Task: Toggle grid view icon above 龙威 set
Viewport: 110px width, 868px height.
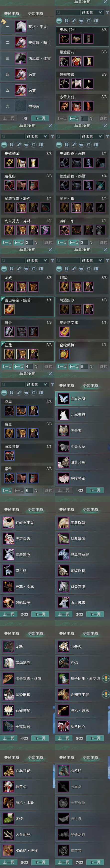Action: click(x=11, y=269)
